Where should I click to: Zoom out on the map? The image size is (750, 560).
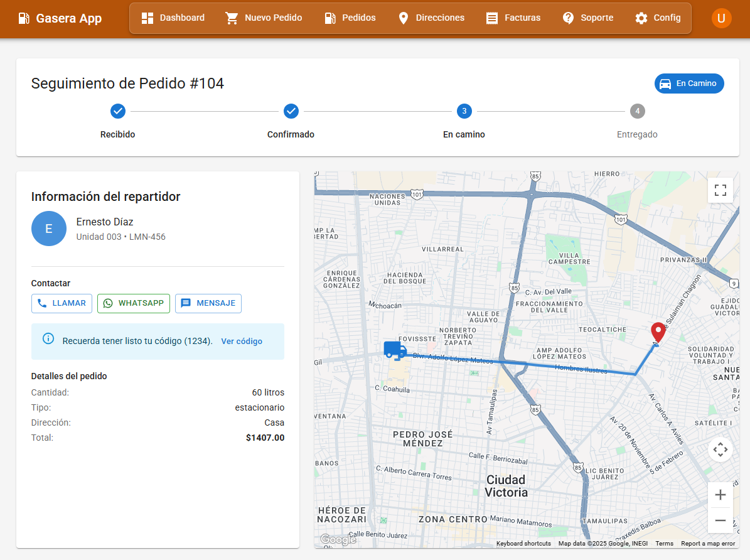(721, 520)
